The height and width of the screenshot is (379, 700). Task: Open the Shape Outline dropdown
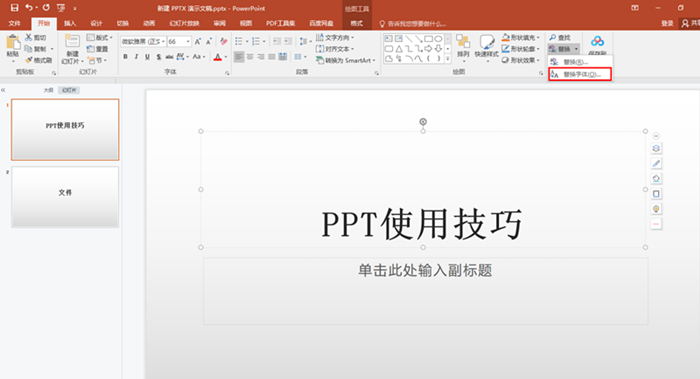click(521, 49)
